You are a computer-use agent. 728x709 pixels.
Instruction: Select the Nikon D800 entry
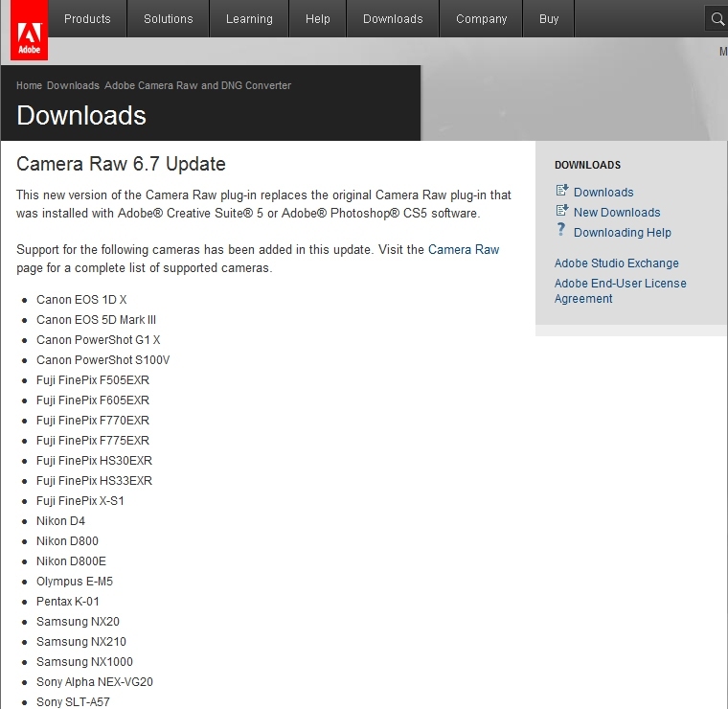[67, 541]
